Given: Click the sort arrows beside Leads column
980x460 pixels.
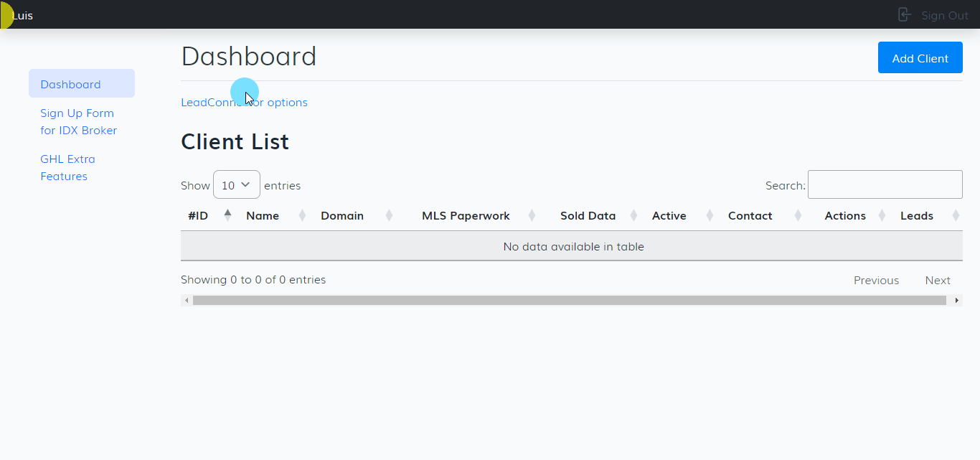Looking at the screenshot, I should [955, 215].
